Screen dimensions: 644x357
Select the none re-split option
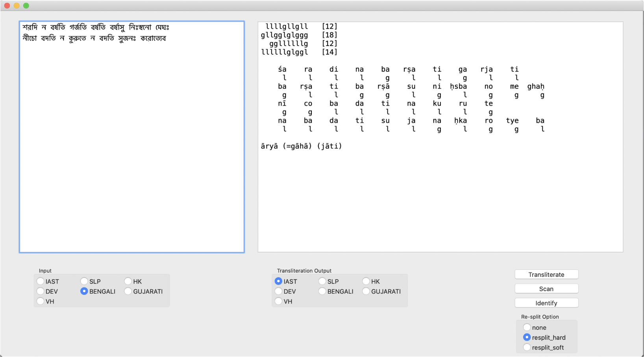click(527, 327)
